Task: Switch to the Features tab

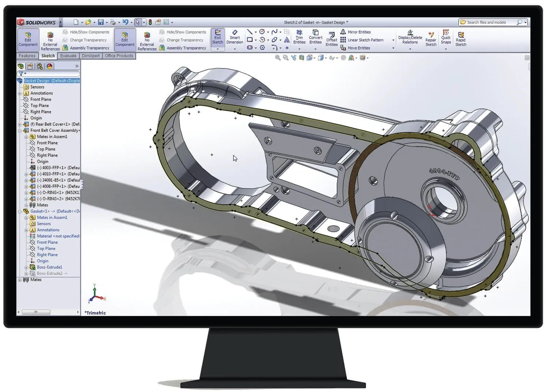Action: [27, 56]
